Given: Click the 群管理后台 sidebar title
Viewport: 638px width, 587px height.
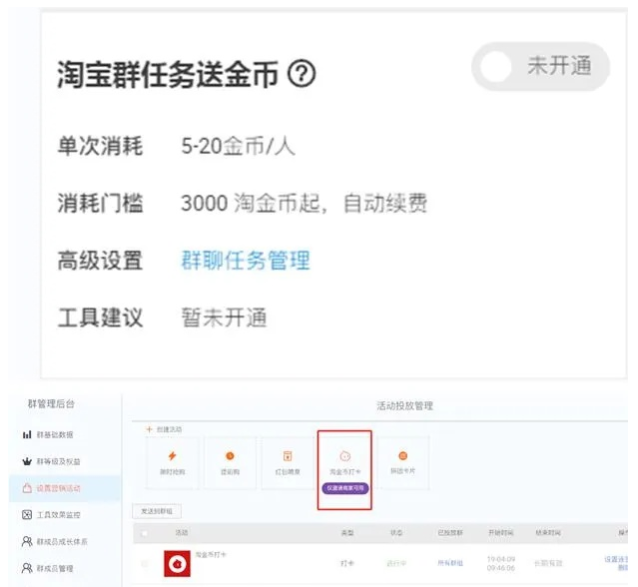Looking at the screenshot, I should pyautogui.click(x=51, y=404).
